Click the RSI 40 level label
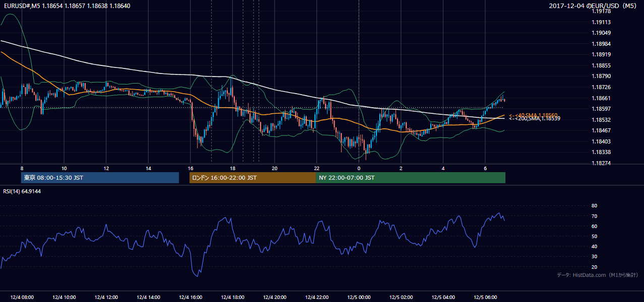 click(594, 247)
